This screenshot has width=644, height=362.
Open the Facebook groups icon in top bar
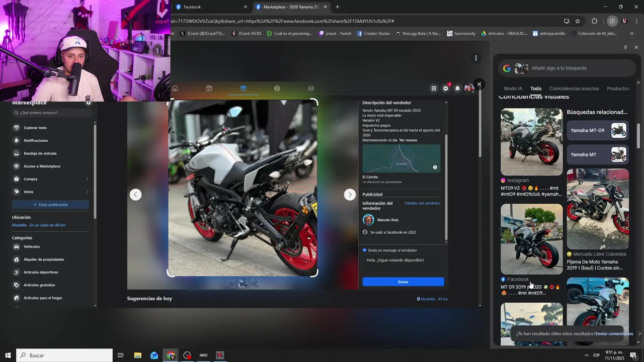click(x=277, y=88)
